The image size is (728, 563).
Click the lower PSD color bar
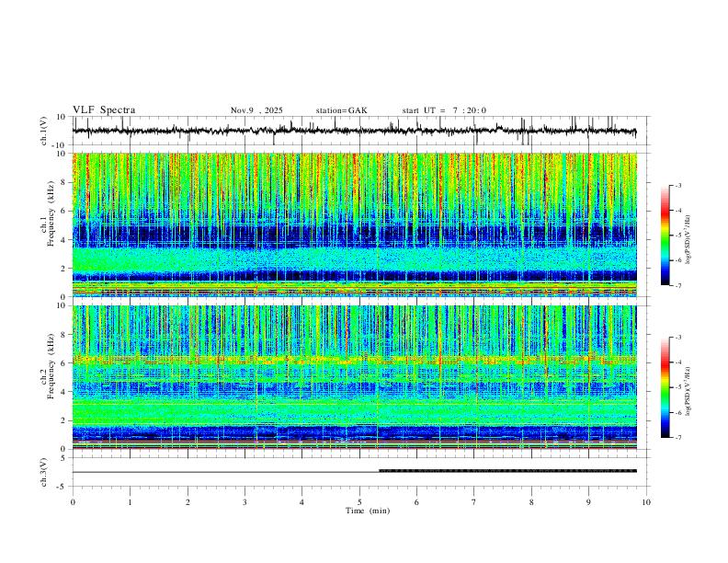[665, 387]
